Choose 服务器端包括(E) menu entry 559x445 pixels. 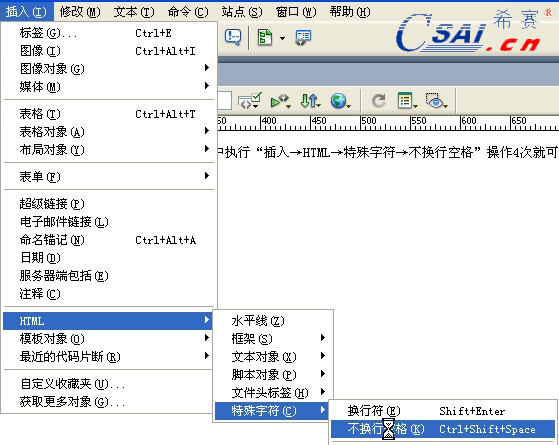click(x=109, y=276)
